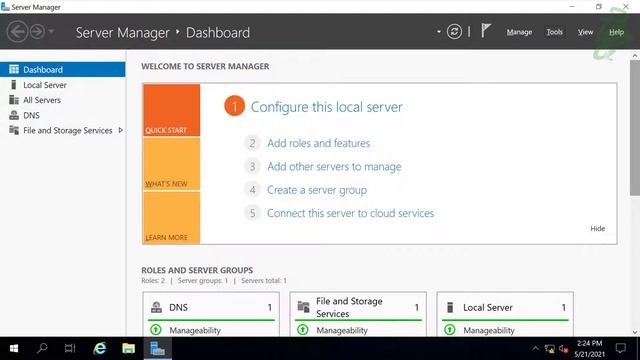Expand File and Storage Services arrow
Viewport: 640px width, 360px height.
(x=120, y=130)
